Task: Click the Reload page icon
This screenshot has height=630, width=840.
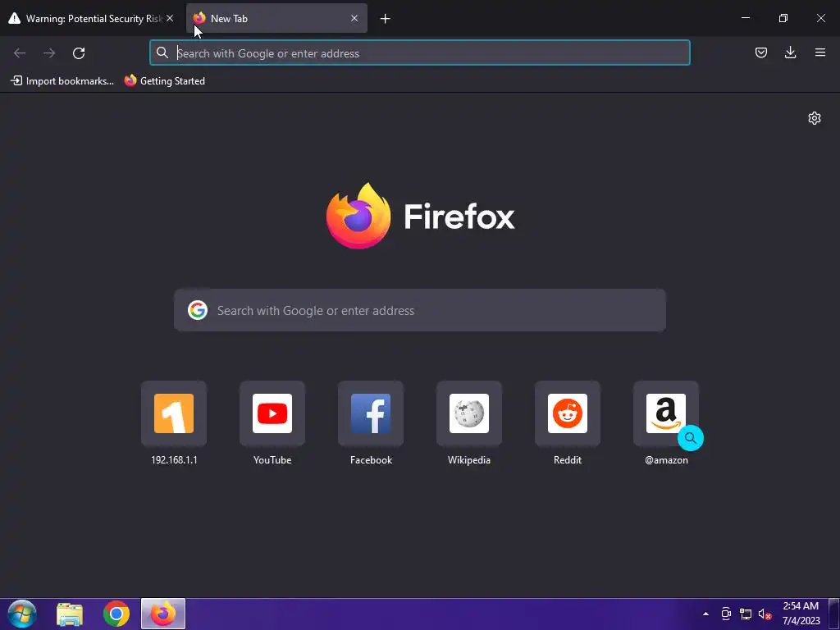Action: pyautogui.click(x=79, y=53)
